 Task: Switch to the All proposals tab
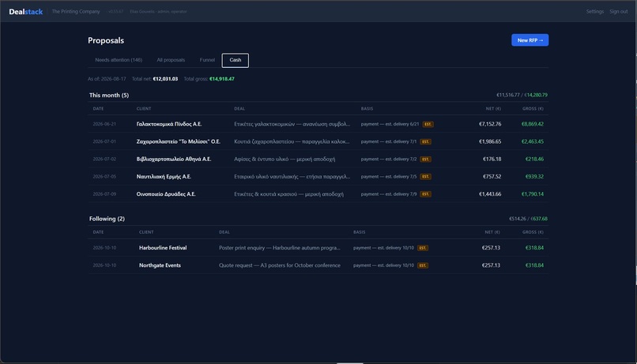coord(171,60)
